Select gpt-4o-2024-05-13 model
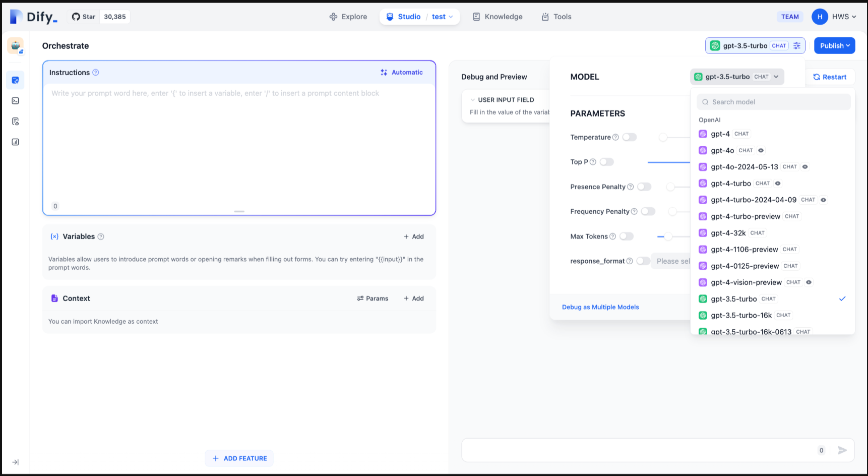The image size is (868, 476). [x=773, y=167]
